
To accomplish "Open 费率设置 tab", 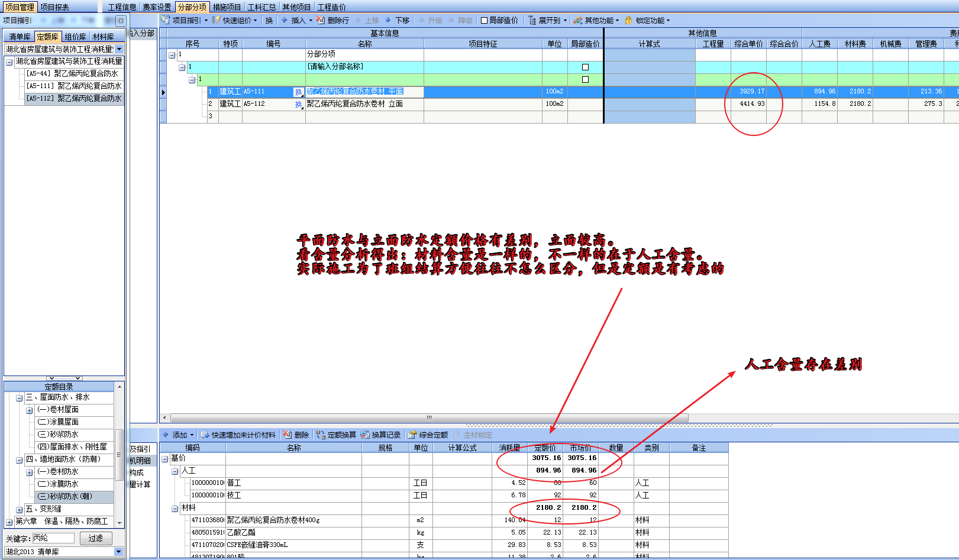I will (x=157, y=7).
